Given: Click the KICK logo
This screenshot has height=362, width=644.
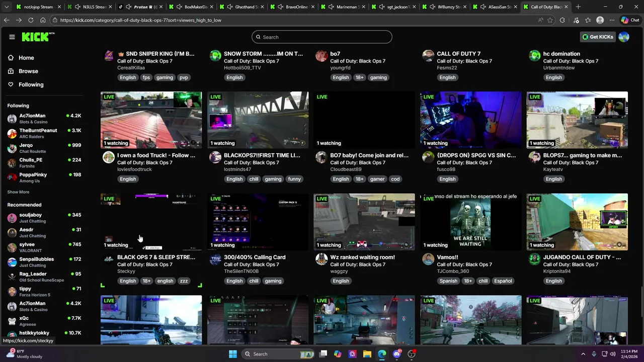Looking at the screenshot, I should coord(38,37).
